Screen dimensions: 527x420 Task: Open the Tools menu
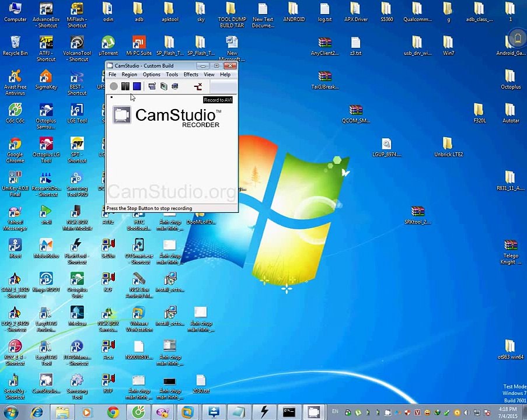[x=172, y=75]
